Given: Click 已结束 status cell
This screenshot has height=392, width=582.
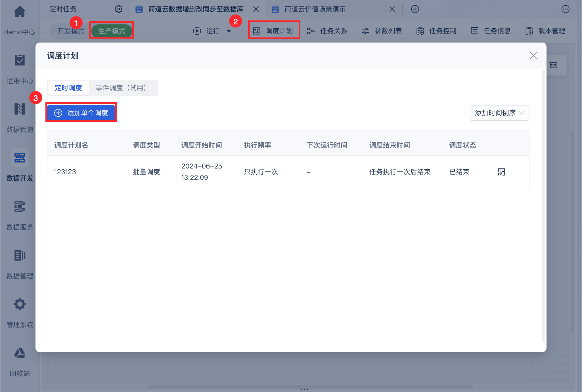Looking at the screenshot, I should (459, 172).
